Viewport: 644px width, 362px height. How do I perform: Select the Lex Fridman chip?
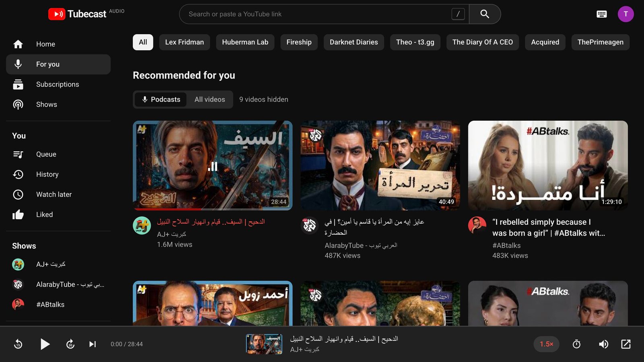(x=184, y=42)
